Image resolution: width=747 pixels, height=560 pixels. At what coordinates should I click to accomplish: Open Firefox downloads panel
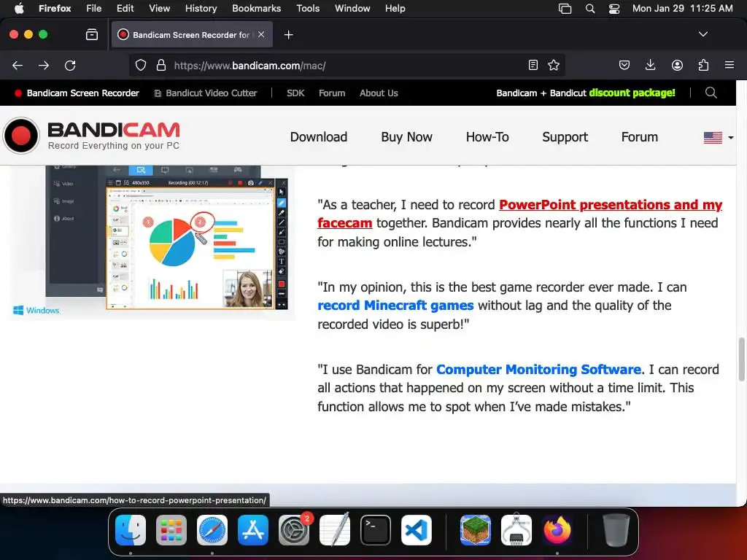tap(650, 65)
